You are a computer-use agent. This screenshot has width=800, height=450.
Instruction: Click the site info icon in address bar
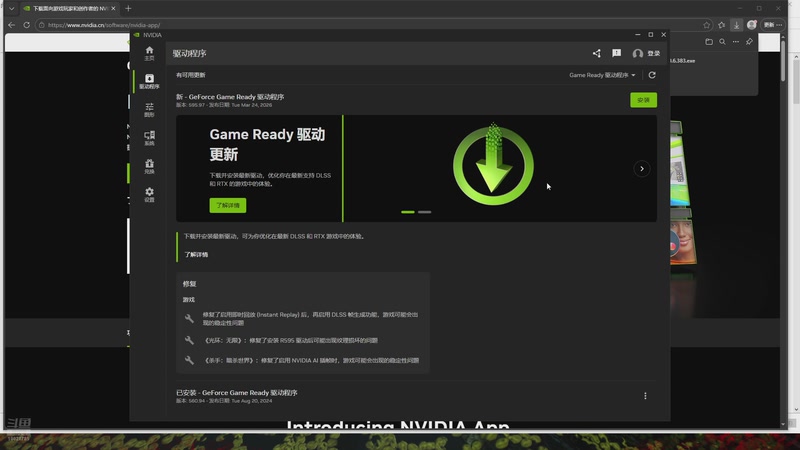tap(42, 24)
